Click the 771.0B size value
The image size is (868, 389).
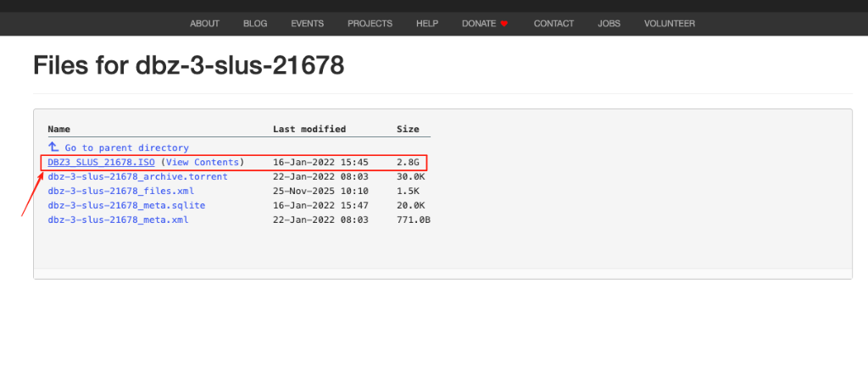(414, 220)
